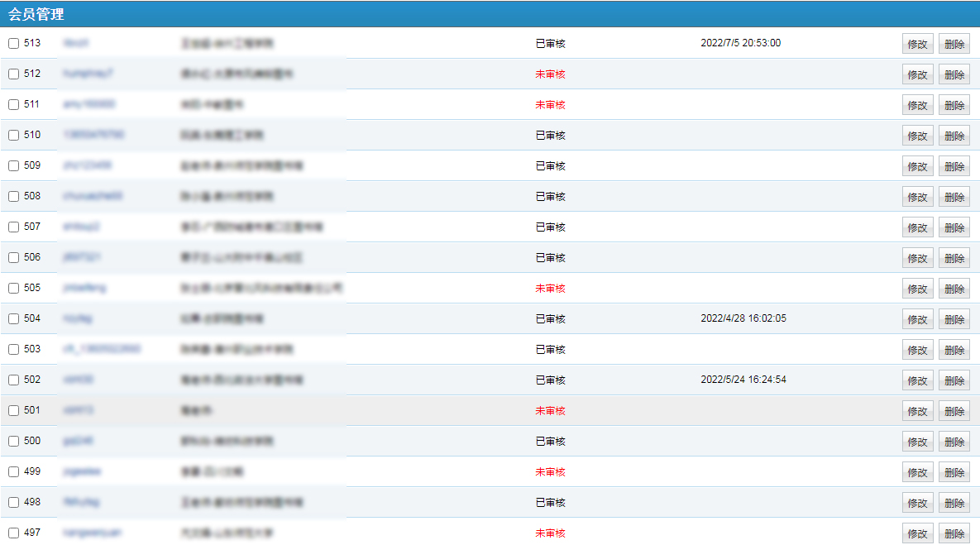Open the username link in row 507
980x545 pixels.
coord(81,227)
